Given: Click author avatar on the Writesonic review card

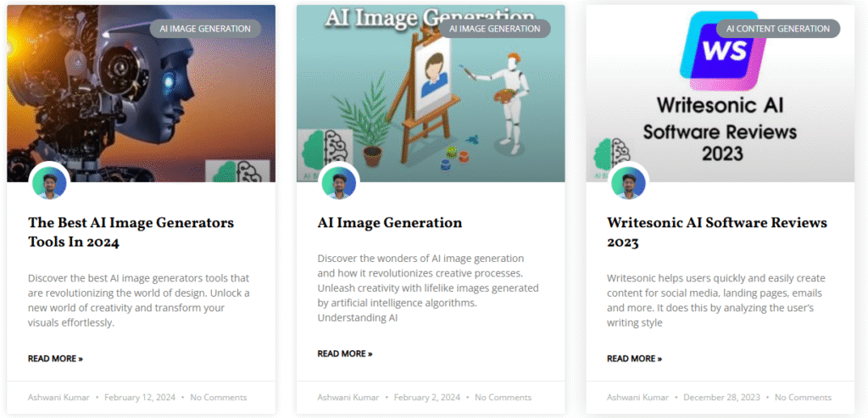Looking at the screenshot, I should pos(628,181).
